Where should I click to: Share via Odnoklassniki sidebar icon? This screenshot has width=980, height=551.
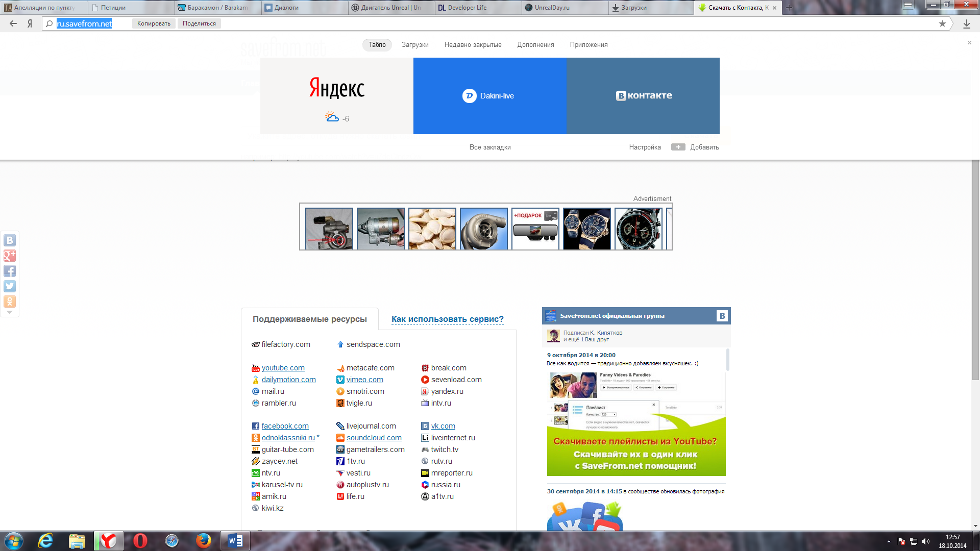click(10, 302)
